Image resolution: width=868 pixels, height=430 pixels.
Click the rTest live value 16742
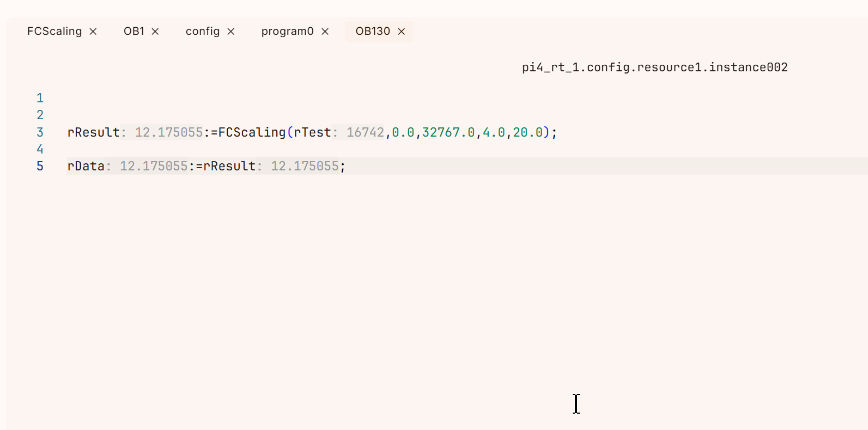[x=365, y=132]
